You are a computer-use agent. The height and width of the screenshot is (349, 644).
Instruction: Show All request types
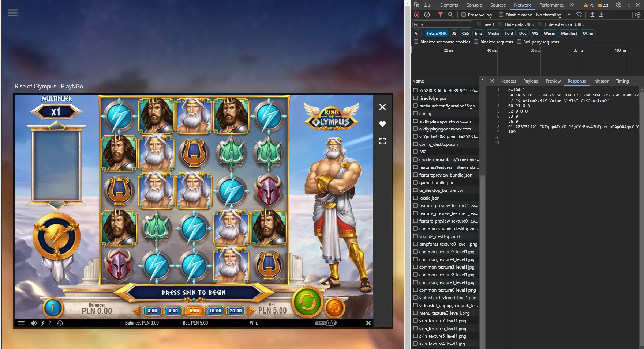417,33
